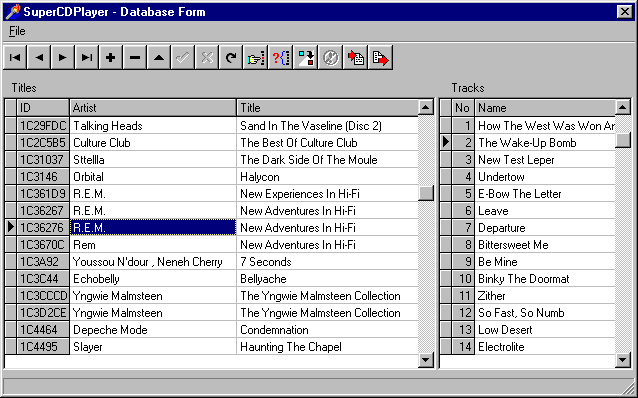
Task: Select track 'E-Bow The Letter'
Action: (x=545, y=194)
